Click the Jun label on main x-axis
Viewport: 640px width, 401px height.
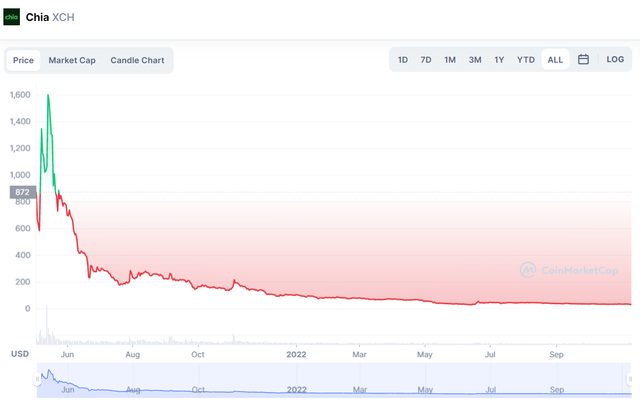(x=67, y=354)
